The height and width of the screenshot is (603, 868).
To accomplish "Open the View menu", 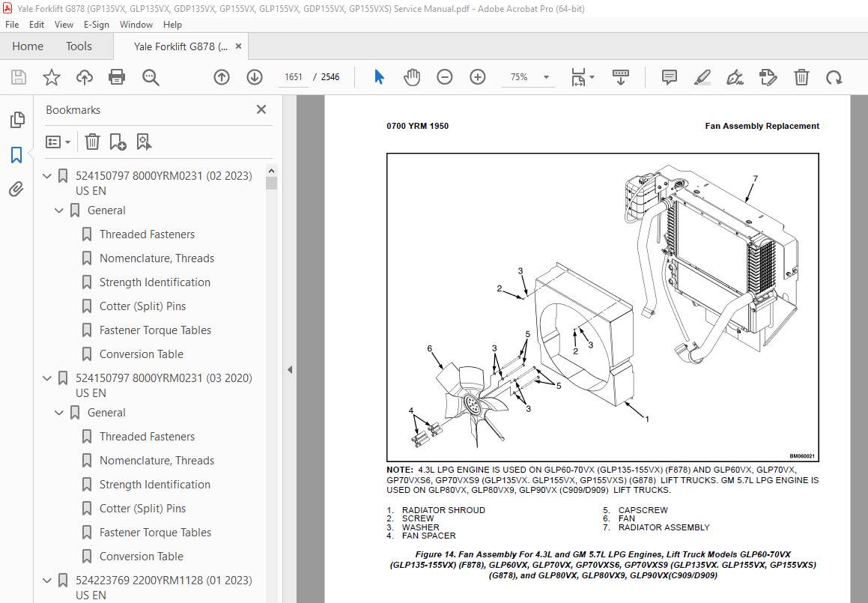I will click(64, 25).
